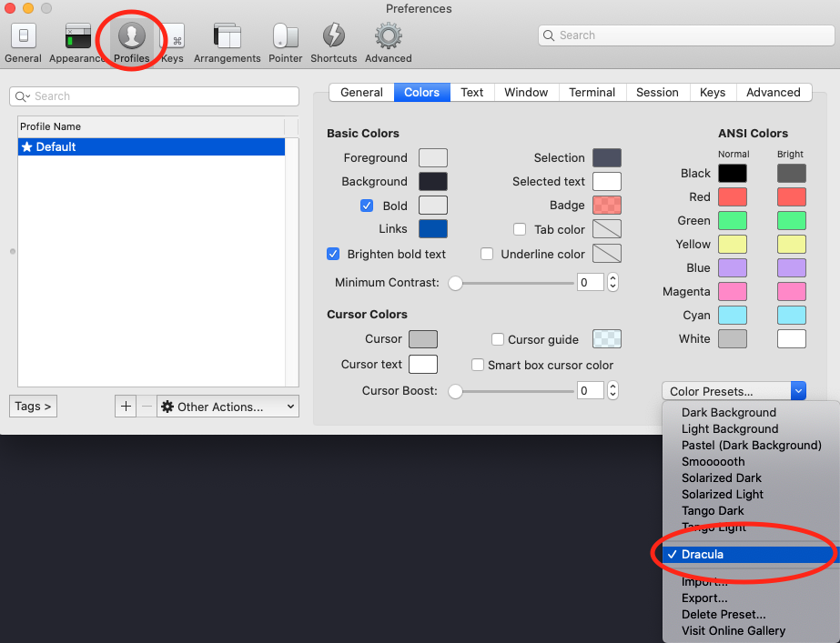Choose the Dark Background preset
The height and width of the screenshot is (643, 840).
[751, 412]
